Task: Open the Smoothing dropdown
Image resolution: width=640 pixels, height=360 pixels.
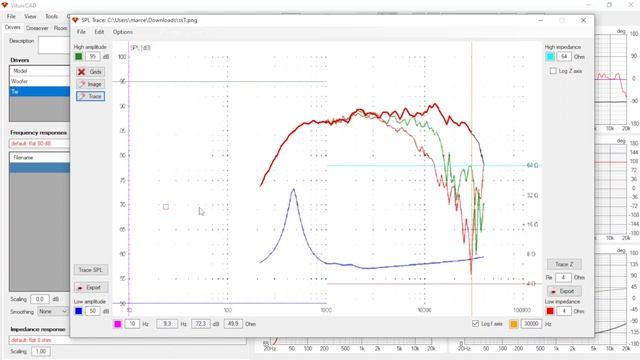Action: pyautogui.click(x=53, y=311)
